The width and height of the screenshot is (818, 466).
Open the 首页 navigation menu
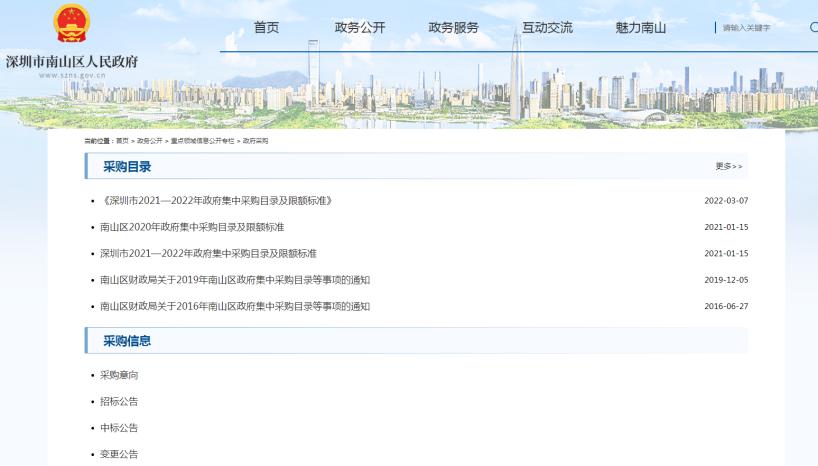pos(266,28)
